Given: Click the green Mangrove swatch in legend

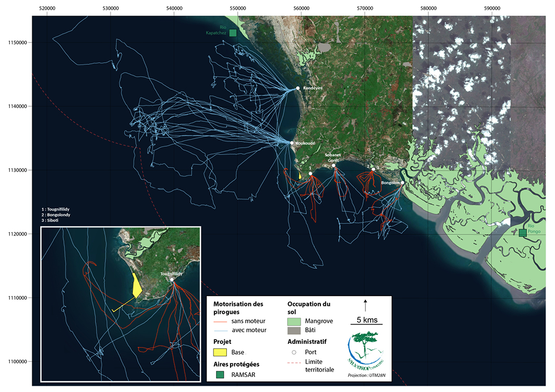Looking at the screenshot, I should point(294,321).
